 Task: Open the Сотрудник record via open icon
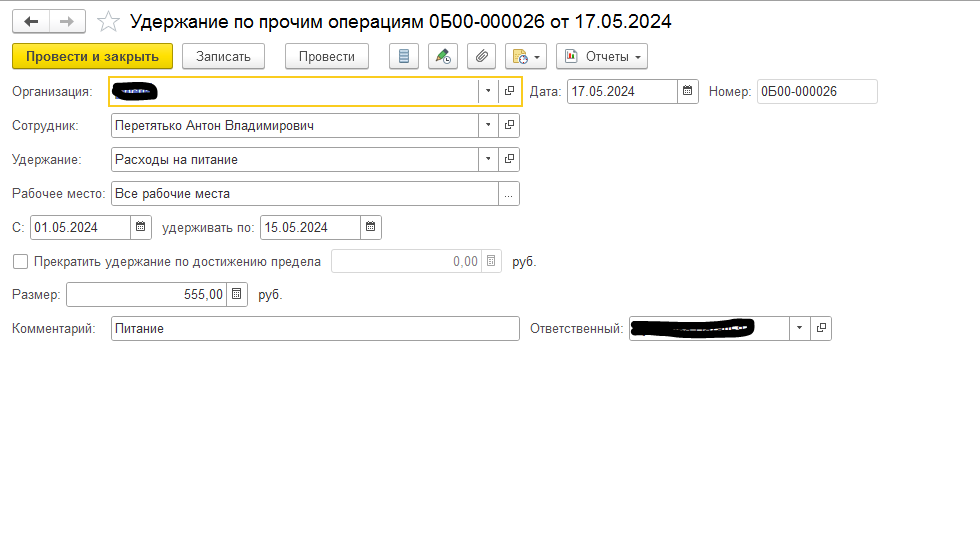pos(509,126)
